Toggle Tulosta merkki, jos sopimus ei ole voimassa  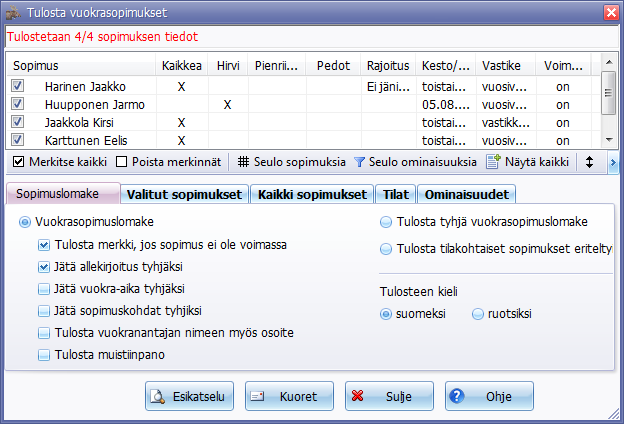pos(44,245)
